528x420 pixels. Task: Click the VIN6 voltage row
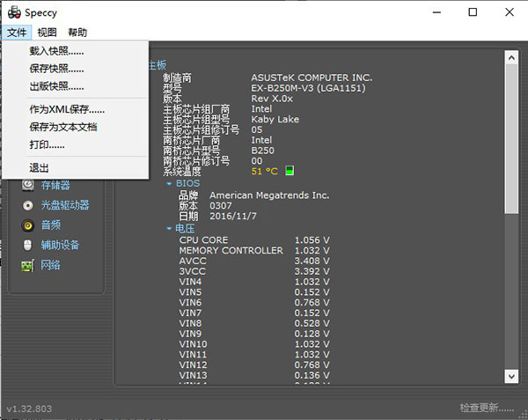coord(254,303)
